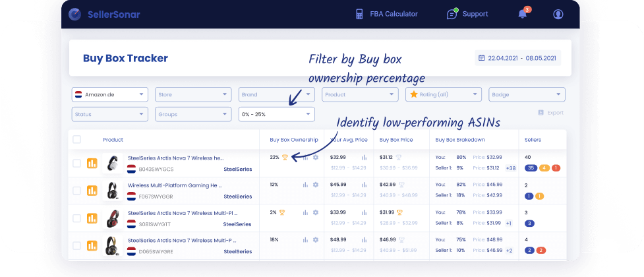
Task: Click the blue 35 sellers badge
Action: coord(531,168)
